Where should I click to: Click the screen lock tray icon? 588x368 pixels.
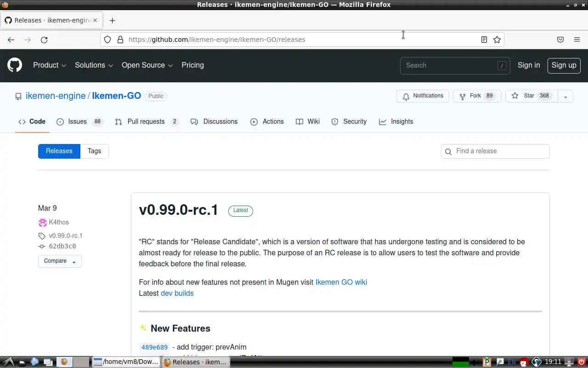pos(570,362)
